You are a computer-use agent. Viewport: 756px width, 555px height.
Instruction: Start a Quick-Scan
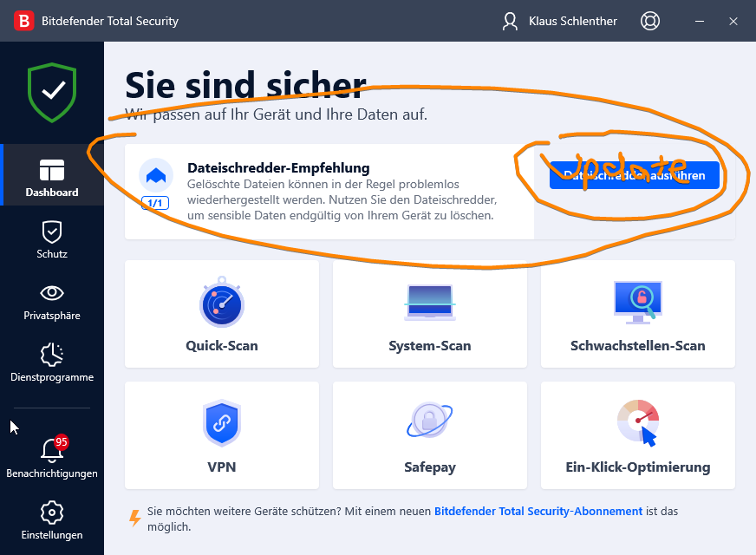point(222,314)
